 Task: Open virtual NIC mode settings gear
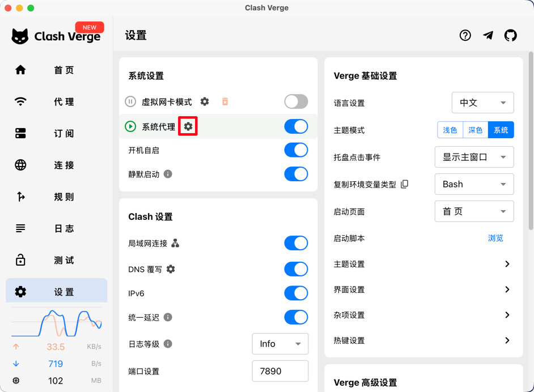205,101
